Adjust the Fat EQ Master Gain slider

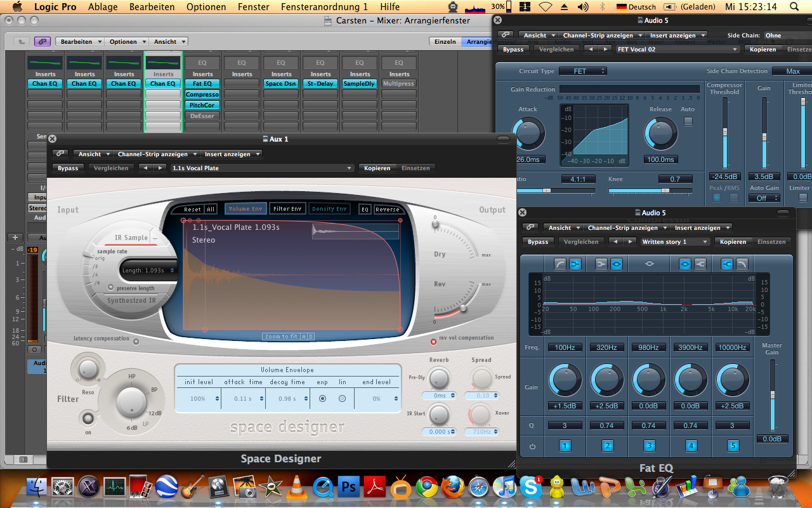click(x=772, y=396)
